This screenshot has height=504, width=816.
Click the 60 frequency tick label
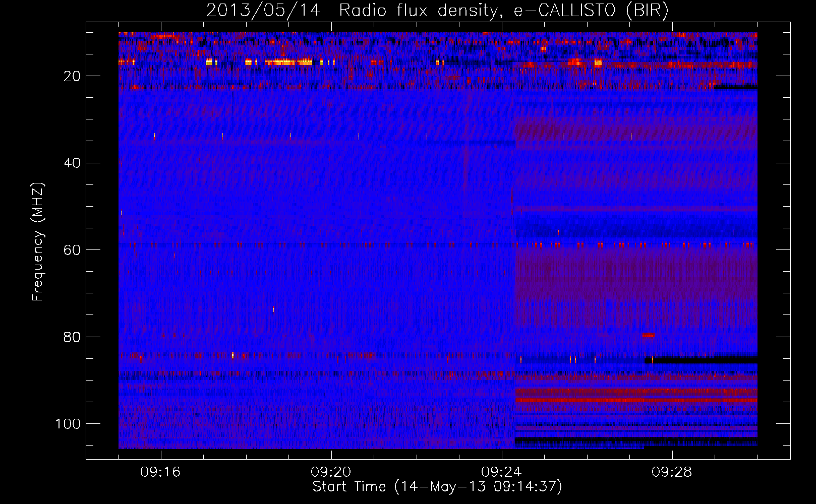[72, 250]
